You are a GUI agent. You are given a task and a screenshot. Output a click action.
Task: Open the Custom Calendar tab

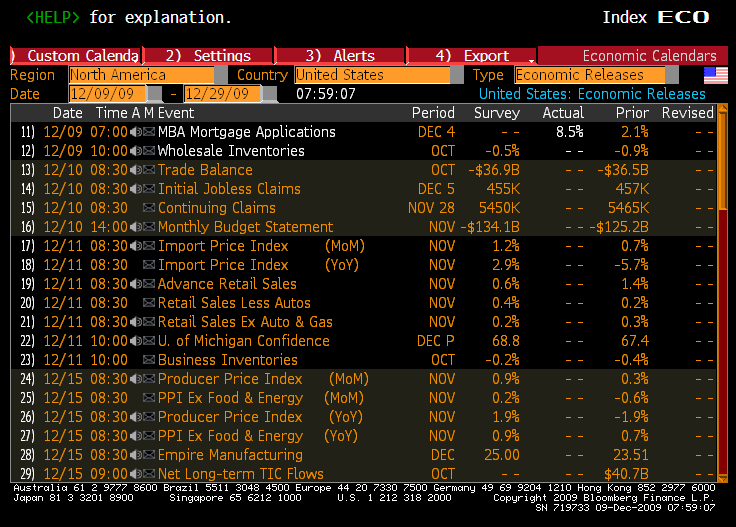(x=76, y=55)
